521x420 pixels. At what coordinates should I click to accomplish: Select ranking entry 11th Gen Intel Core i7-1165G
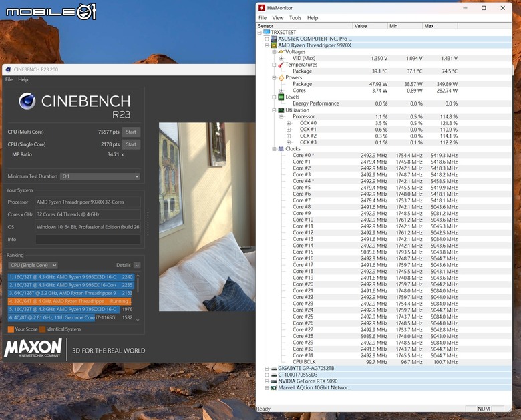(71, 318)
